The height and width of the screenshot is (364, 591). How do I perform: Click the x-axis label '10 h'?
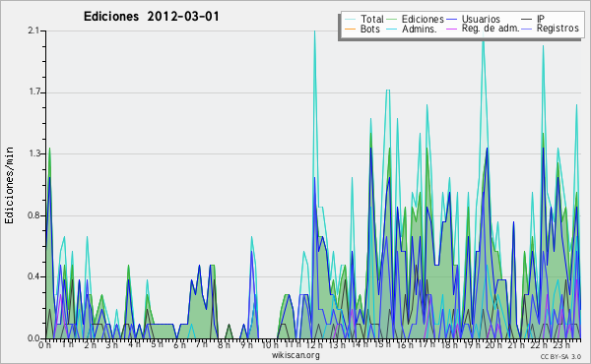[270, 344]
